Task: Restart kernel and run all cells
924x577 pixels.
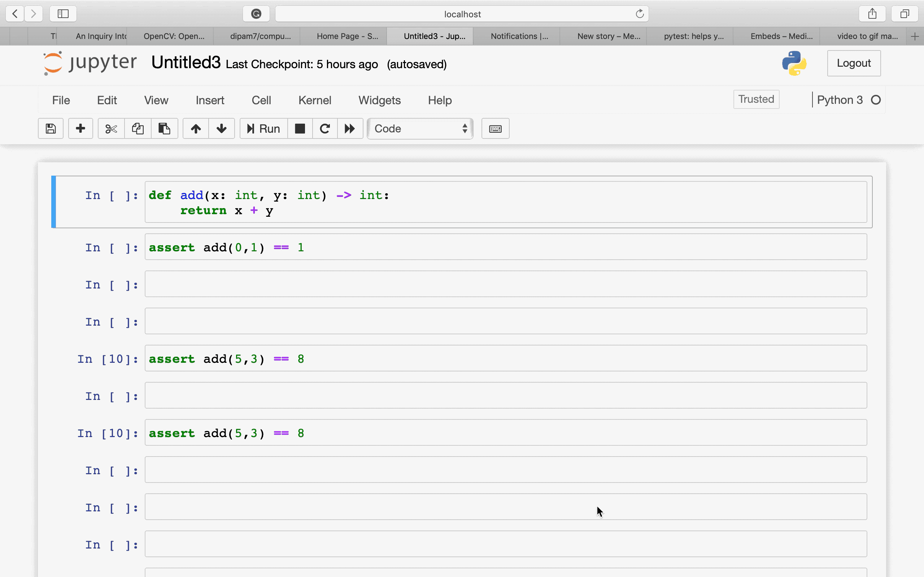Action: [x=349, y=129]
